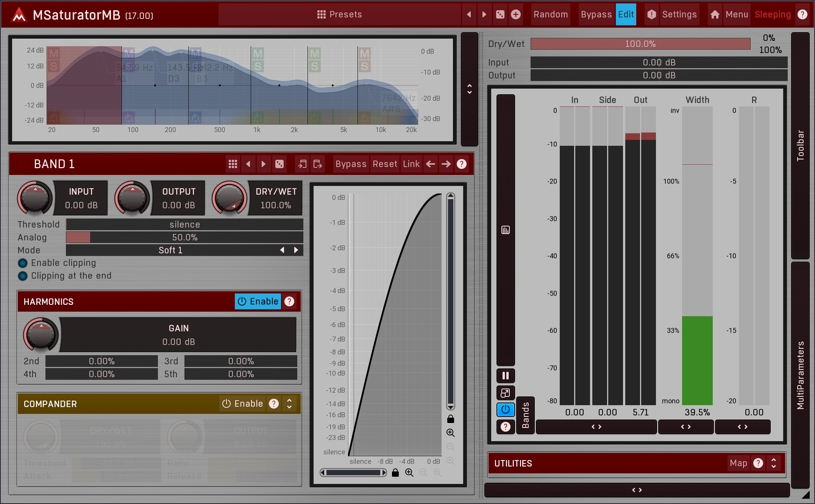Click the Band 1 paste icon
815x504 pixels.
318,164
